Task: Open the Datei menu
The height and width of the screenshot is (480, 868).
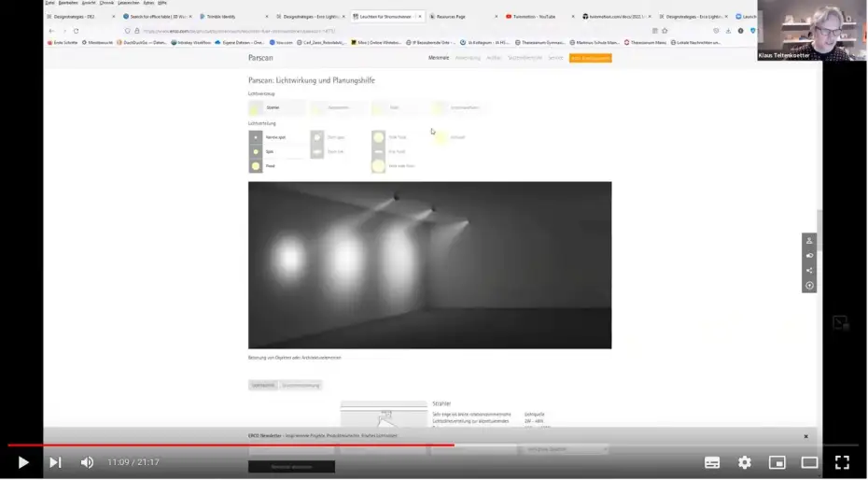Action: [x=49, y=3]
